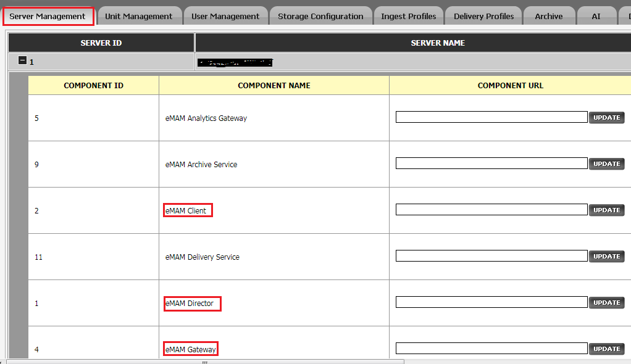Screen dimensions: 631x364
Task: Update the eMAM Delivery Service URL
Action: tap(606, 256)
